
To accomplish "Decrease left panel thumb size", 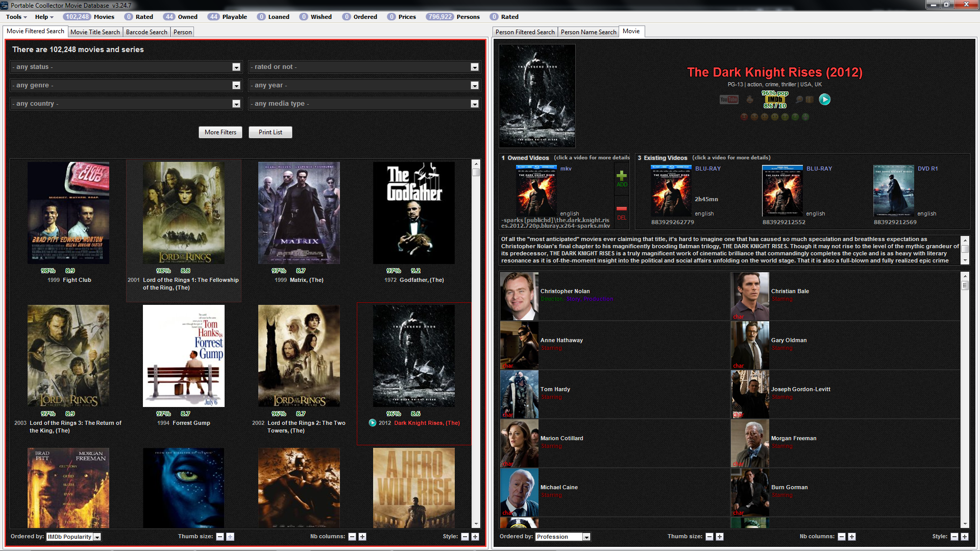I will (x=220, y=537).
